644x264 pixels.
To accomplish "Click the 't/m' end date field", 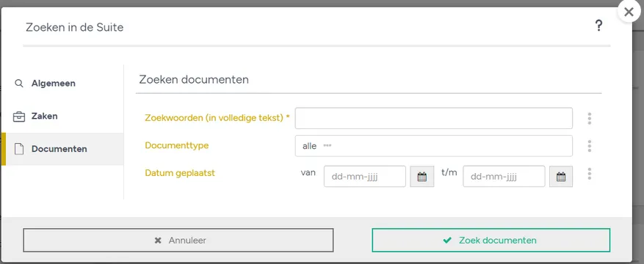I will coord(504,176).
